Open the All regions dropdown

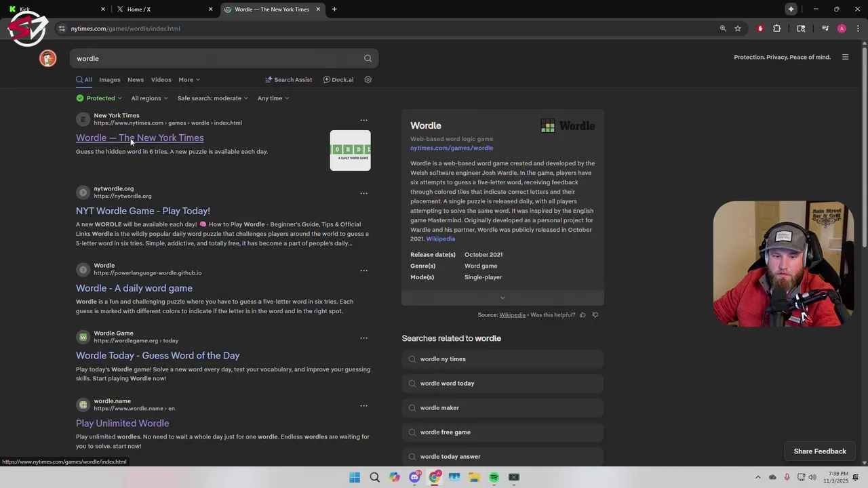click(x=149, y=98)
